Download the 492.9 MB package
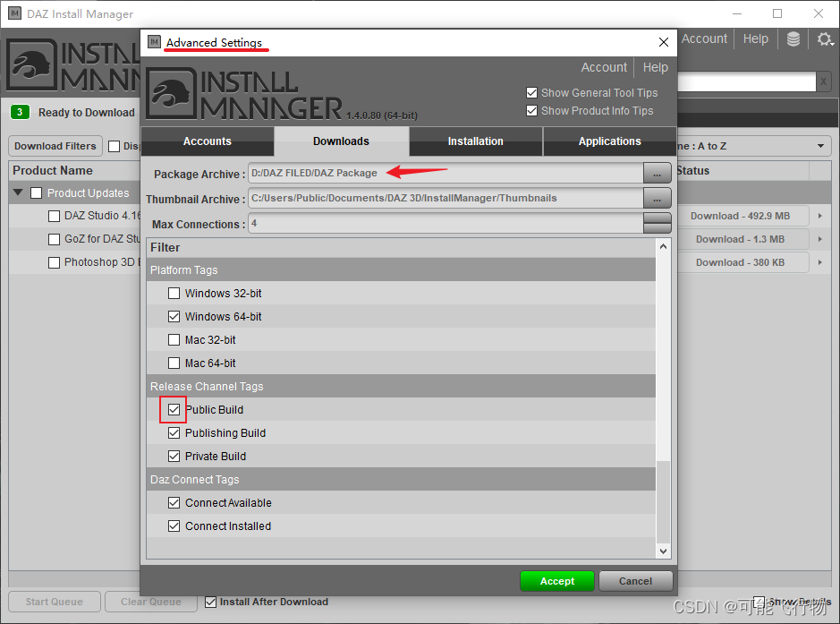 coord(740,216)
